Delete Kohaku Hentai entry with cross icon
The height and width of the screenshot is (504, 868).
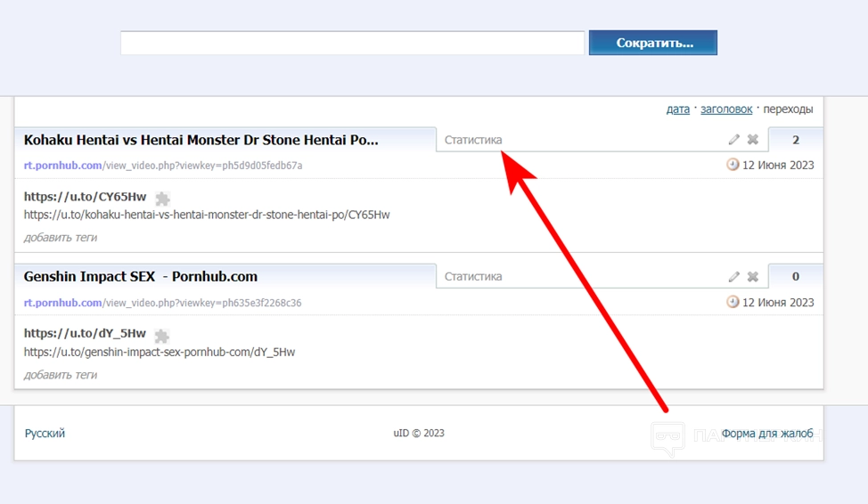click(x=753, y=140)
